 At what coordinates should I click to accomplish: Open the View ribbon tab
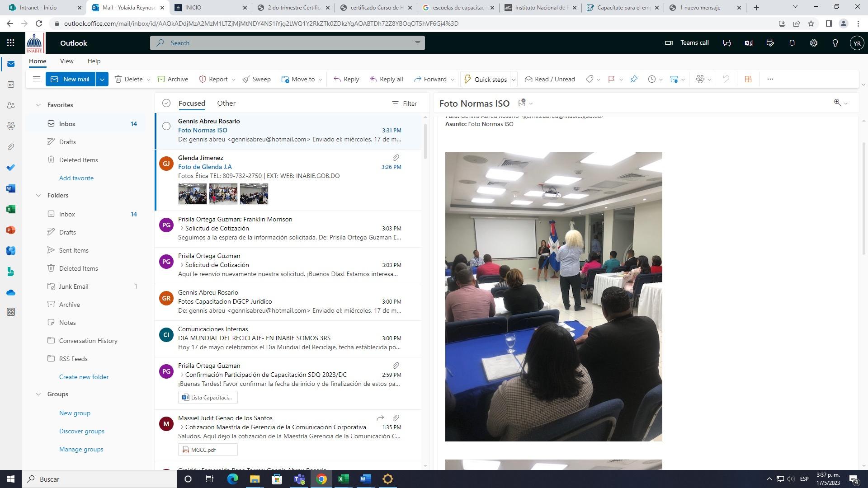point(66,61)
